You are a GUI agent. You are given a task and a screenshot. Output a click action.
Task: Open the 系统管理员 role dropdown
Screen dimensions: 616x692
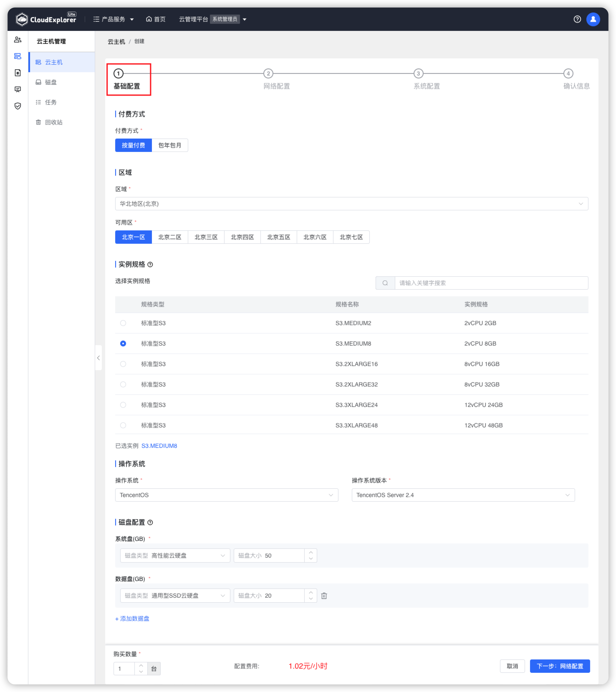(x=229, y=19)
